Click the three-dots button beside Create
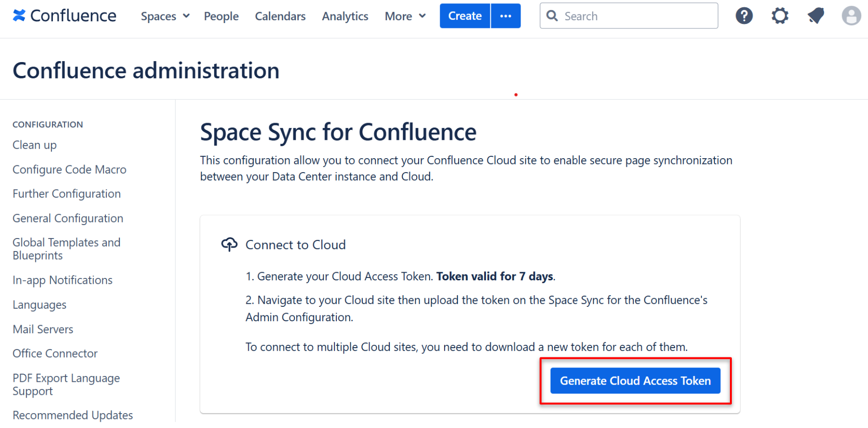The width and height of the screenshot is (868, 428). coord(506,16)
